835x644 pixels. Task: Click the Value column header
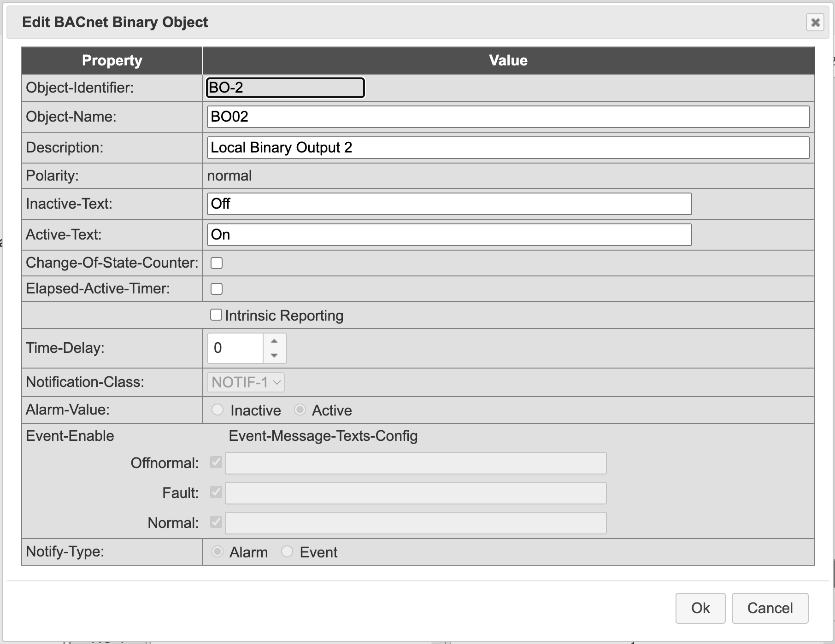click(508, 60)
